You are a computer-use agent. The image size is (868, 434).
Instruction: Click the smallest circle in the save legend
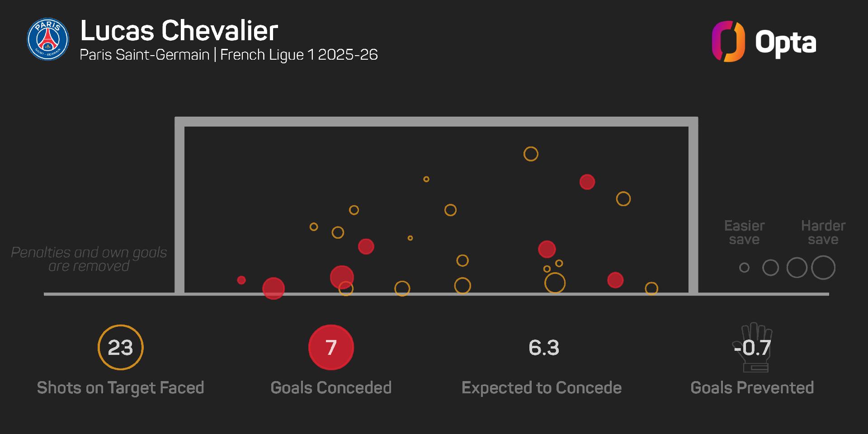(x=744, y=268)
